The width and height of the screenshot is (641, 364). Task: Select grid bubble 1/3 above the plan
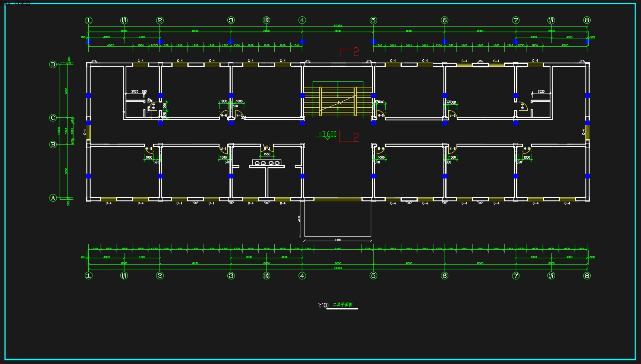click(x=266, y=20)
